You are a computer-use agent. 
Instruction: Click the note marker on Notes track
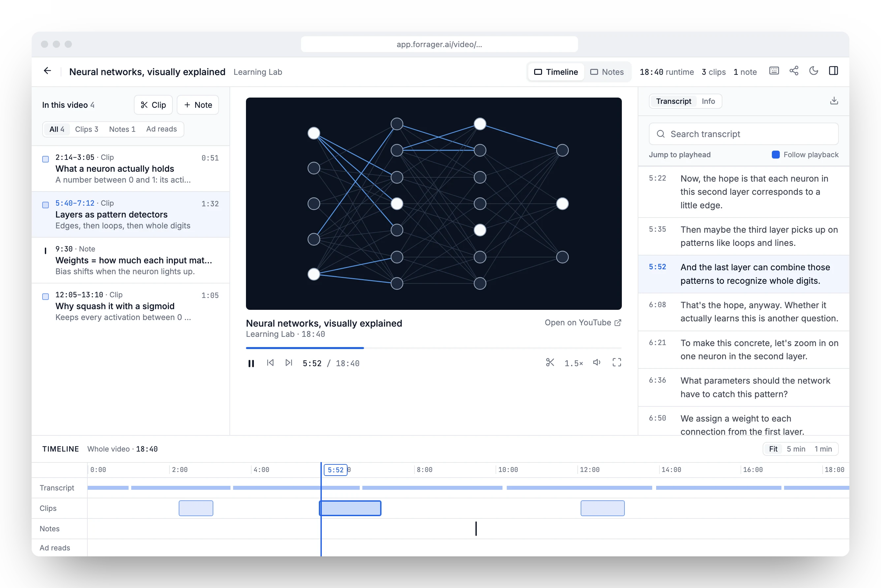(475, 528)
